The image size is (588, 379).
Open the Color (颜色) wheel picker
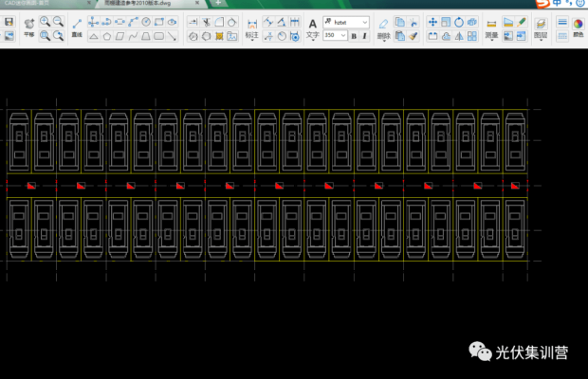pyautogui.click(x=578, y=23)
